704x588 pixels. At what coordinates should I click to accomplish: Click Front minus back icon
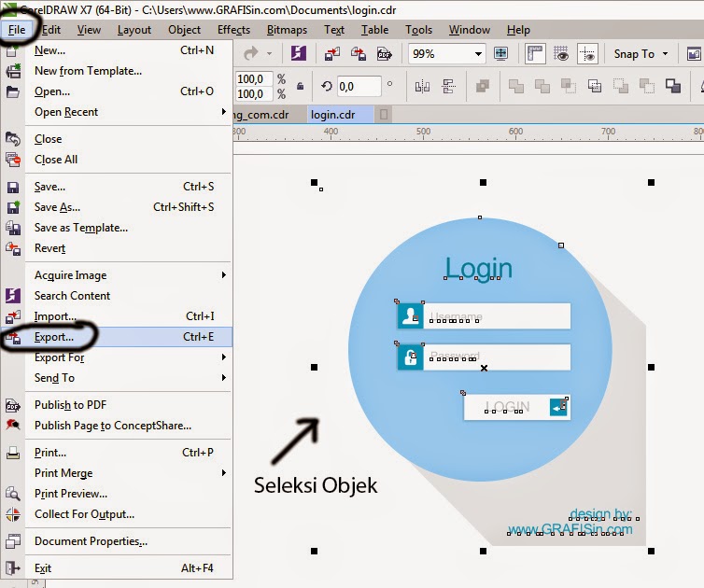621,86
